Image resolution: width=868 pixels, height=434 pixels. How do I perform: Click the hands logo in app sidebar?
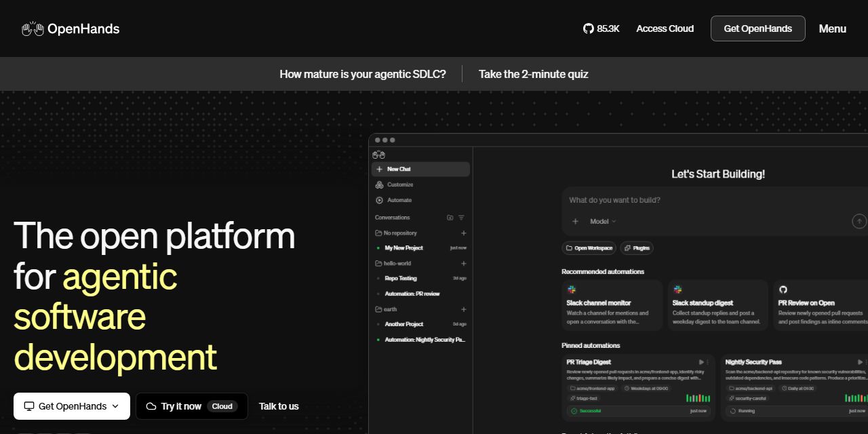click(378, 155)
